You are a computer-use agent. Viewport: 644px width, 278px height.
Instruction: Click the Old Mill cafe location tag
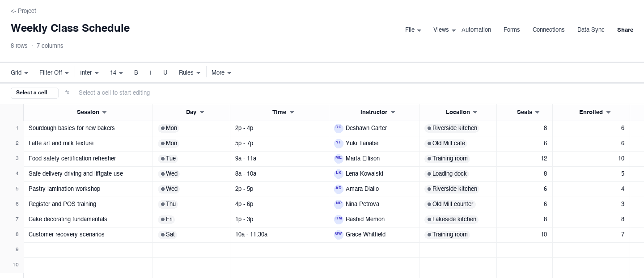click(x=445, y=143)
